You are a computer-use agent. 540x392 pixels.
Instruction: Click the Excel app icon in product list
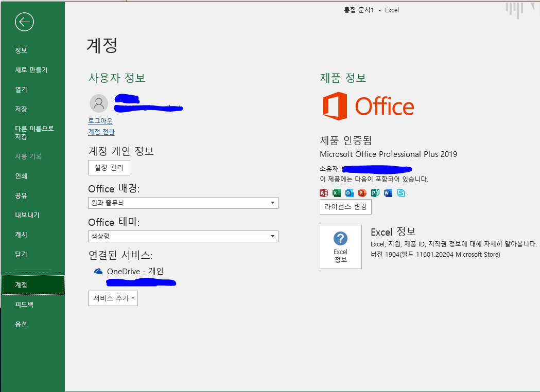[337, 193]
